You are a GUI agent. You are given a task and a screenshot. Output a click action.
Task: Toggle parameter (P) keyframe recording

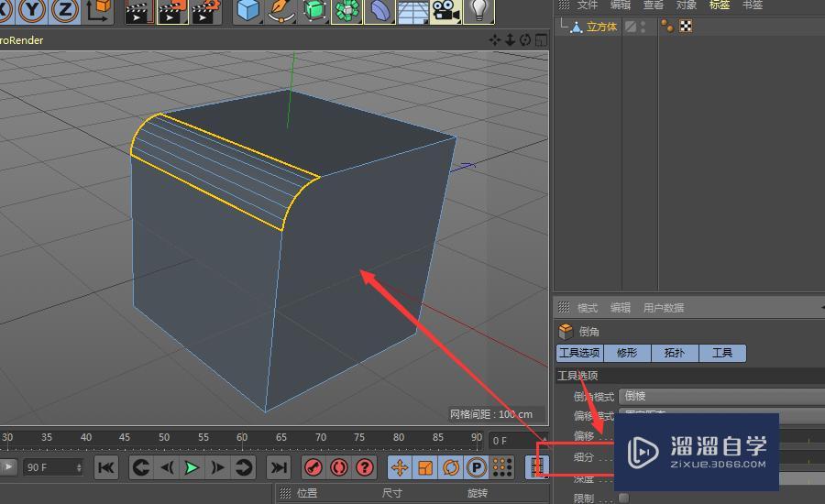point(477,467)
